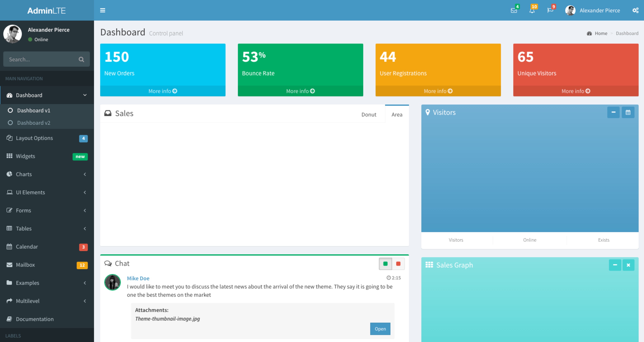This screenshot has height=342, width=644.
Task: Open the envelope messages notification icon
Action: pyautogui.click(x=514, y=10)
